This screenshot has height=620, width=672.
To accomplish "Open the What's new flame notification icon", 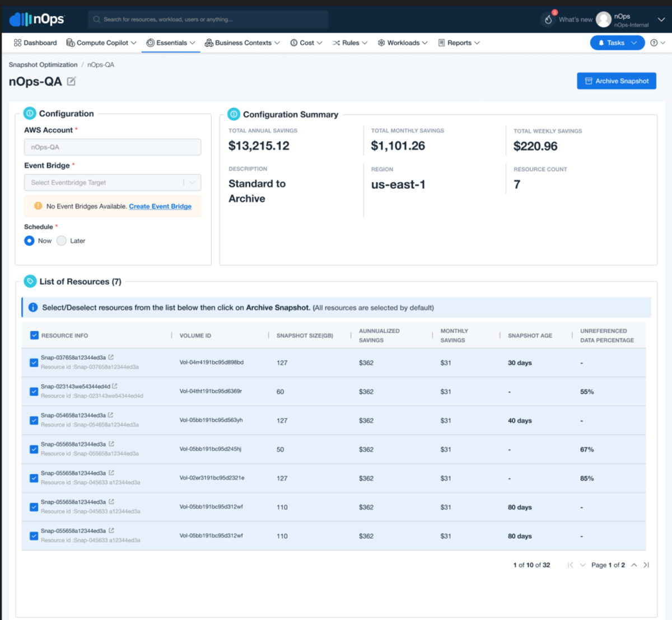I will (x=548, y=19).
